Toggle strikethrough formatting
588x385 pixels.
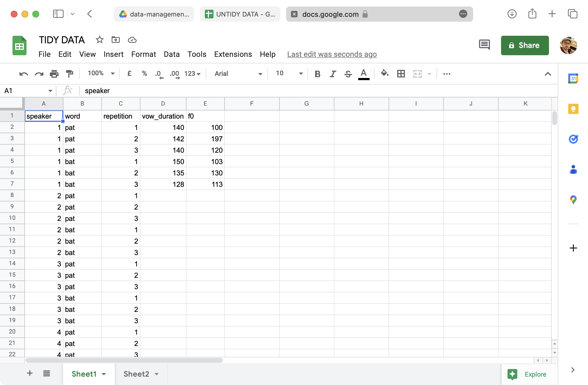pyautogui.click(x=348, y=74)
